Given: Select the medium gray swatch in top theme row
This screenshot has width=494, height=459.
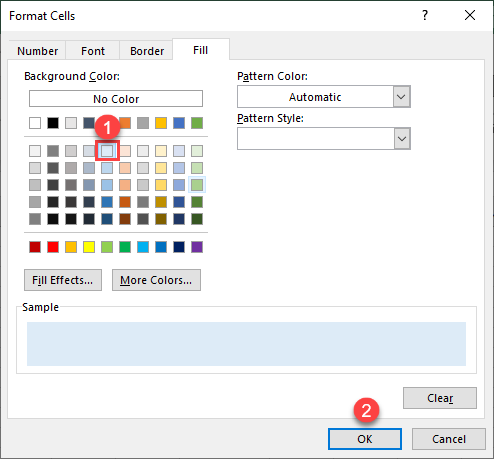Looking at the screenshot, I should [x=143, y=123].
